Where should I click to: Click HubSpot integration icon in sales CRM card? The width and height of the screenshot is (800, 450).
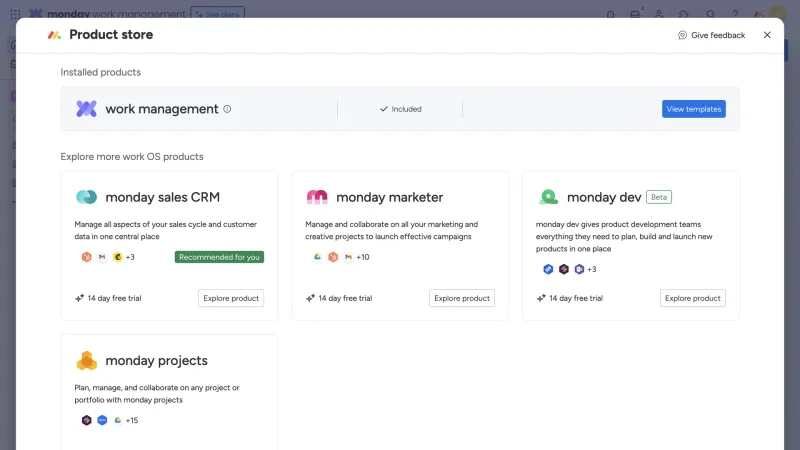coord(86,257)
